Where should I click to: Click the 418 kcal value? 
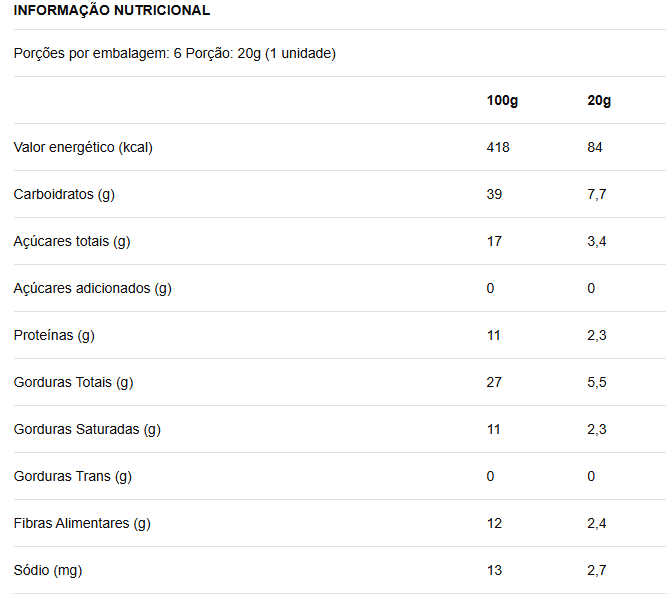498,147
